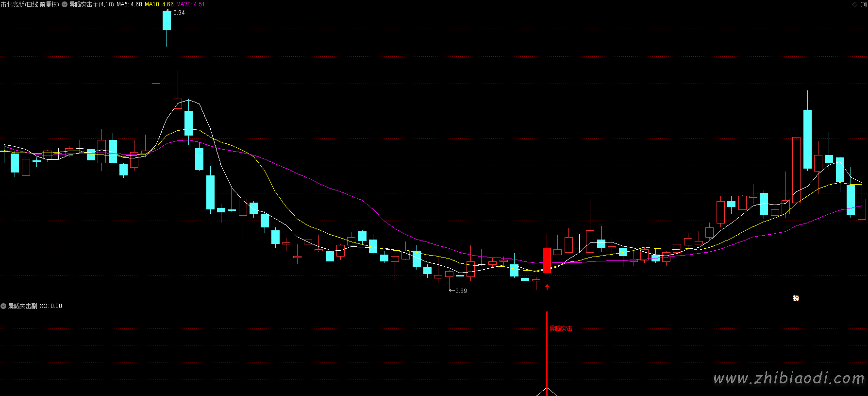
Task: Toggle the side panel layout icon
Action: pyautogui.click(x=863, y=4)
